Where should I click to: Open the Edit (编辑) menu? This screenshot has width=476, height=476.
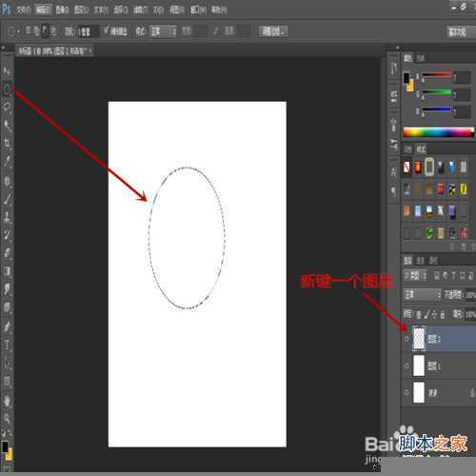click(x=43, y=10)
